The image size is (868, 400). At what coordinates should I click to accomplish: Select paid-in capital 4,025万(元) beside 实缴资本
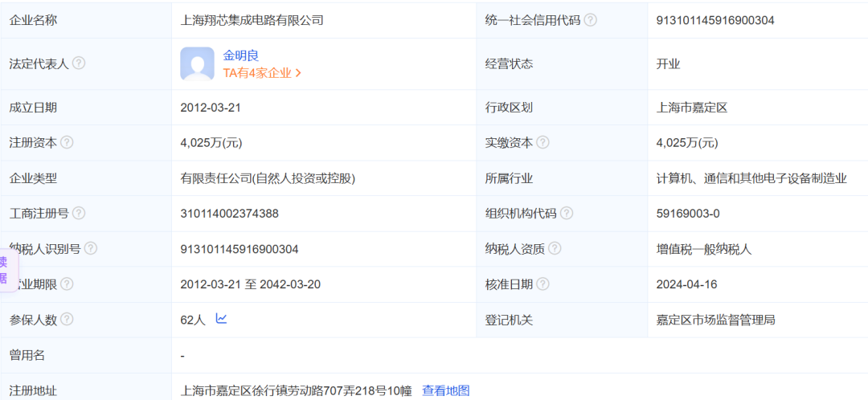point(687,143)
